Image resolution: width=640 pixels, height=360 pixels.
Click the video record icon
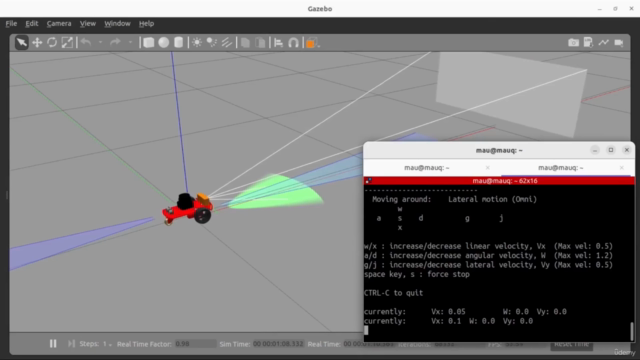point(619,42)
